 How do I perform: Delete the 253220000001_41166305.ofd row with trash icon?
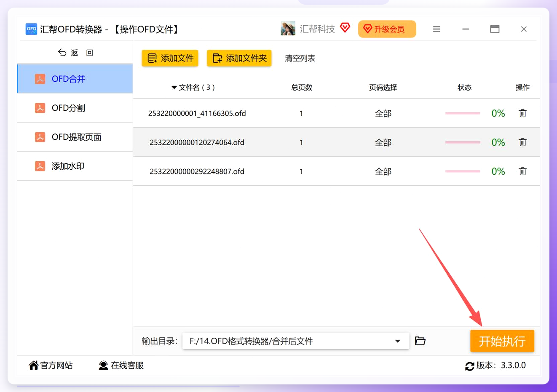coord(522,113)
